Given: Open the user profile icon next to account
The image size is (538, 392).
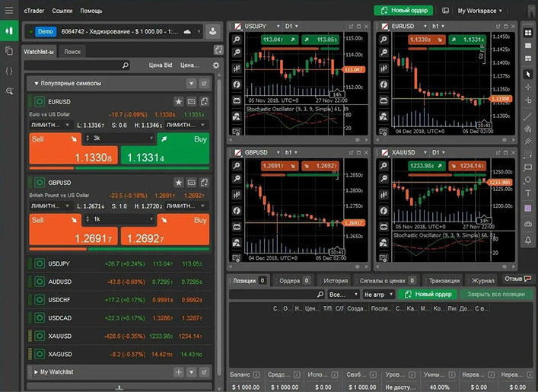Looking at the screenshot, I should pyautogui.click(x=213, y=31).
